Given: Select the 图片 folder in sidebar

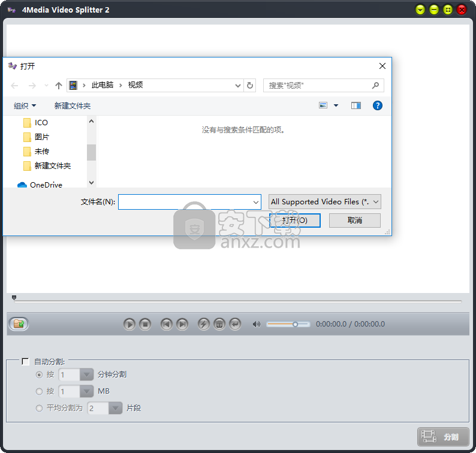Looking at the screenshot, I should pos(36,137).
